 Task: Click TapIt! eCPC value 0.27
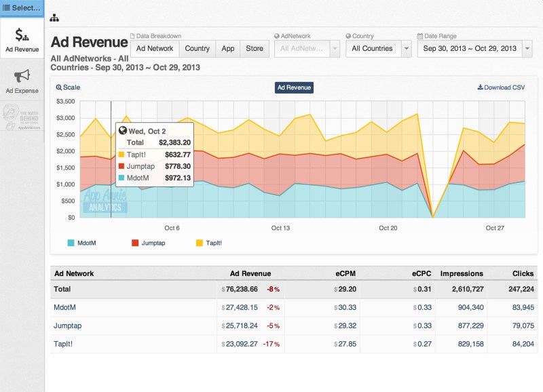click(x=424, y=344)
